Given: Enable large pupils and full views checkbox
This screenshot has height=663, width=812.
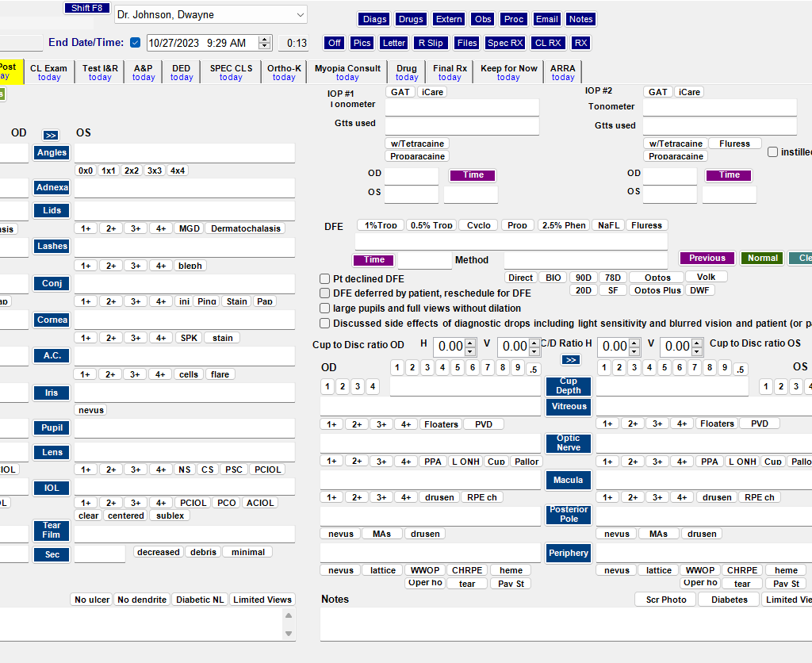Looking at the screenshot, I should [325, 308].
